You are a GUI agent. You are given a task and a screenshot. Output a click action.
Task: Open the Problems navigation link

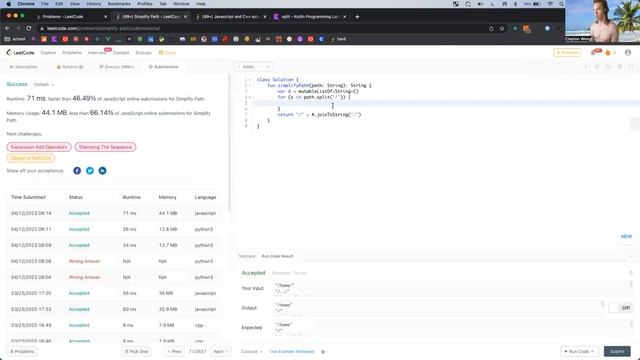tap(72, 53)
